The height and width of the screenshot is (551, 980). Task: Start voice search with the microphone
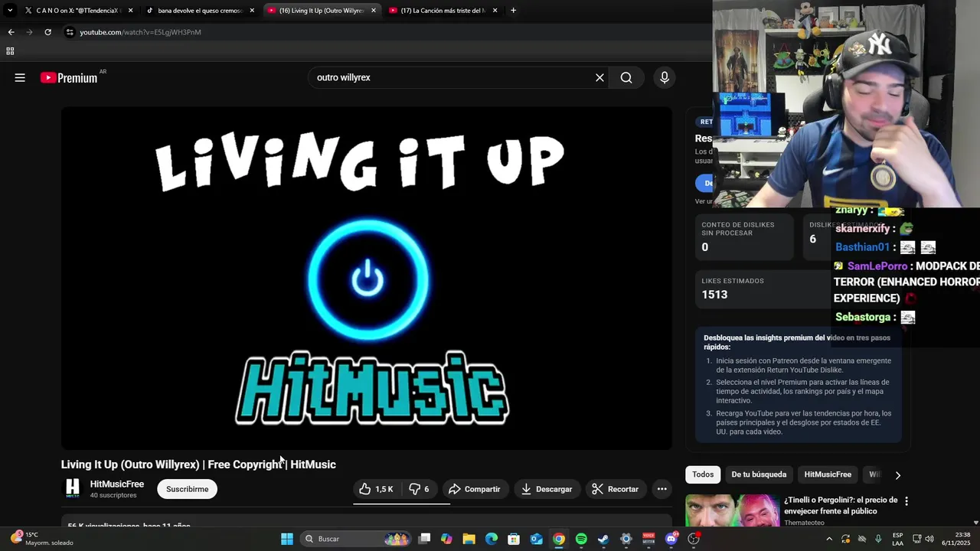(x=664, y=77)
